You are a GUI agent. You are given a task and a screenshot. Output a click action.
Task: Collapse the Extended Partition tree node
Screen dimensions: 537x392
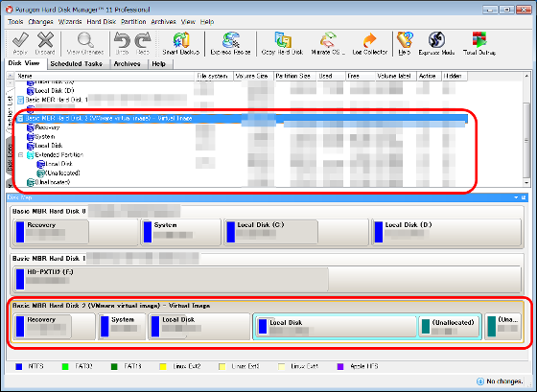20,155
